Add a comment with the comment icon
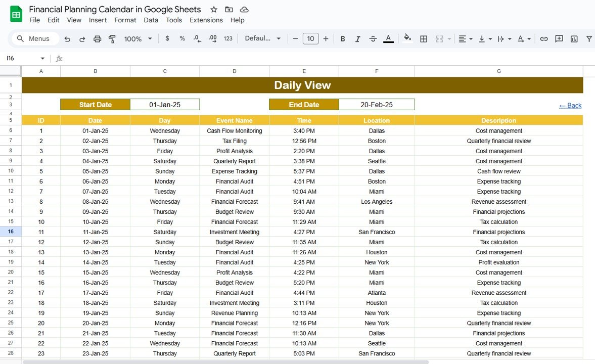The height and width of the screenshot is (364, 595). tap(559, 39)
